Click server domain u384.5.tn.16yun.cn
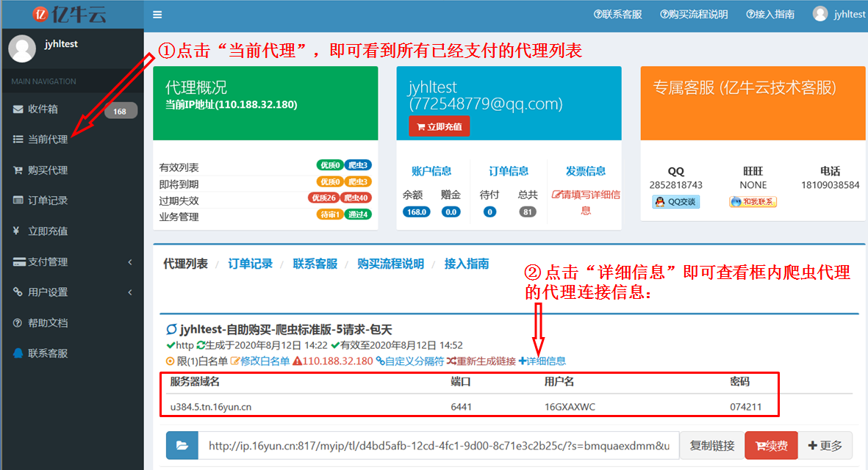 [210, 407]
